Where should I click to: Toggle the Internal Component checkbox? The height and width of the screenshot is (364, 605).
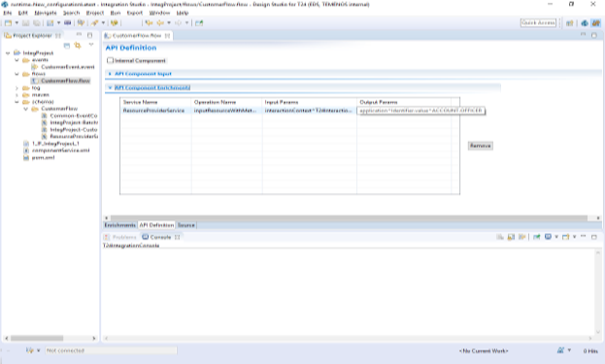click(111, 60)
